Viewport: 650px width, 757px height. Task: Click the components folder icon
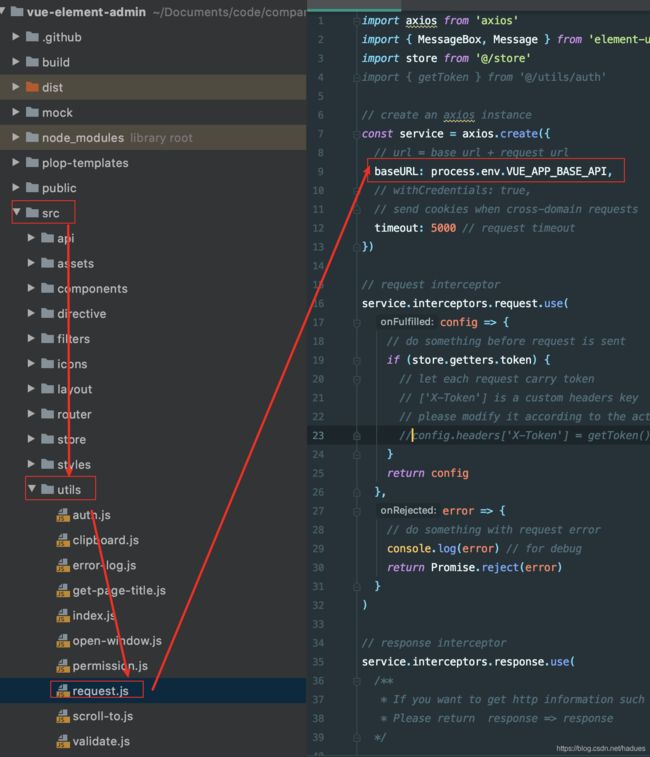pyautogui.click(x=47, y=288)
